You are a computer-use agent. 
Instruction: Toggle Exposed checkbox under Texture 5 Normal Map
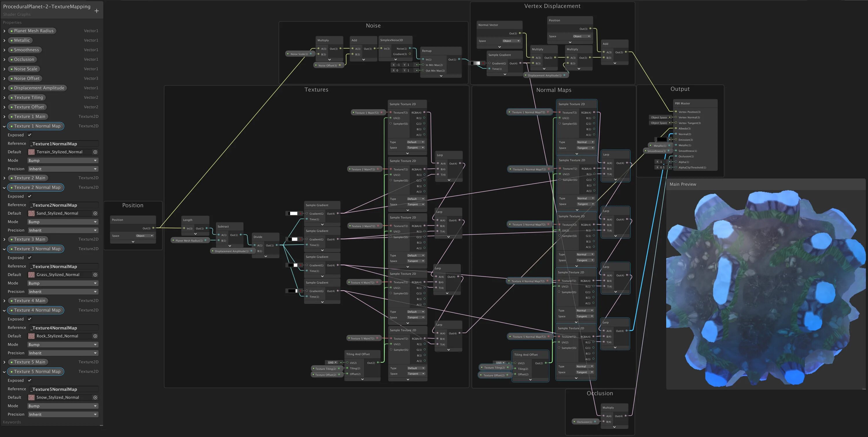[30, 380]
